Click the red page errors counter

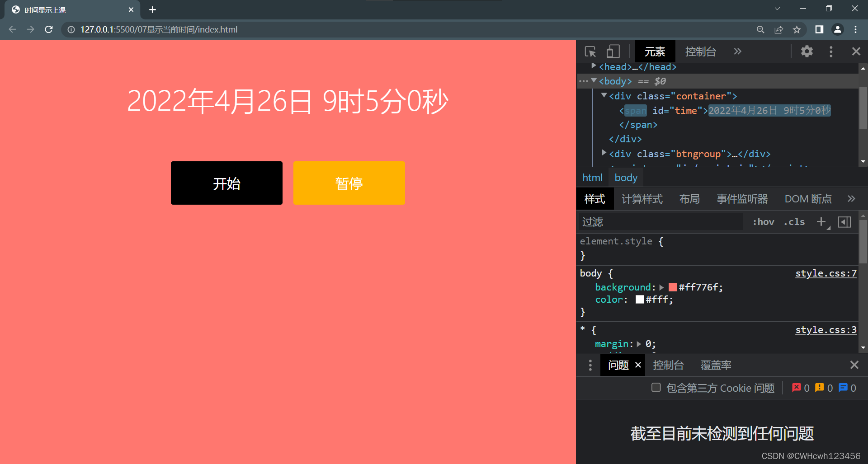click(x=801, y=388)
